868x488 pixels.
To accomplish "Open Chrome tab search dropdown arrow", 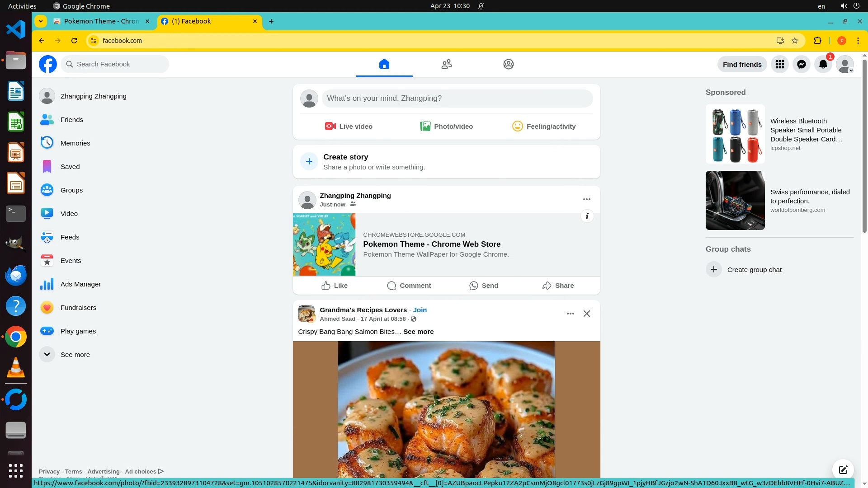I will point(41,21).
